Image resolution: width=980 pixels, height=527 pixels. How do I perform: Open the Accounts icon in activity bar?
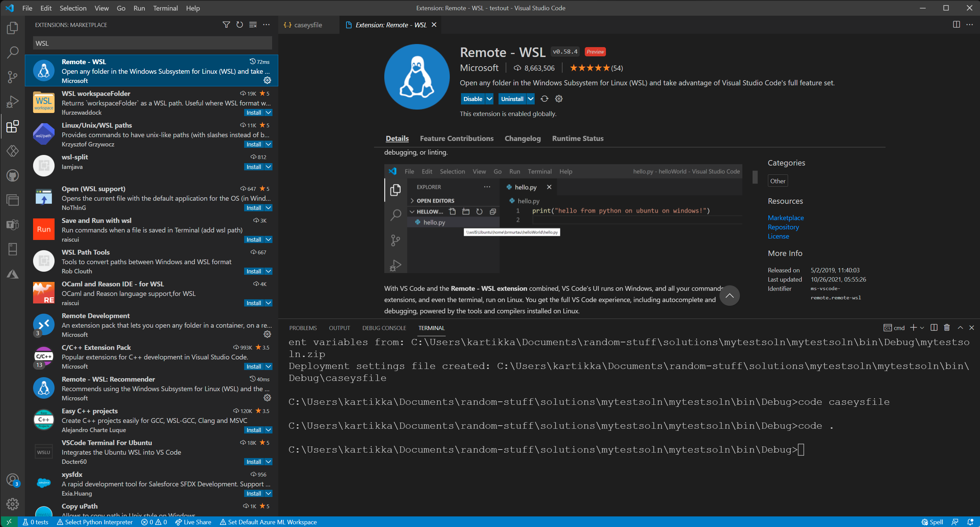click(13, 480)
